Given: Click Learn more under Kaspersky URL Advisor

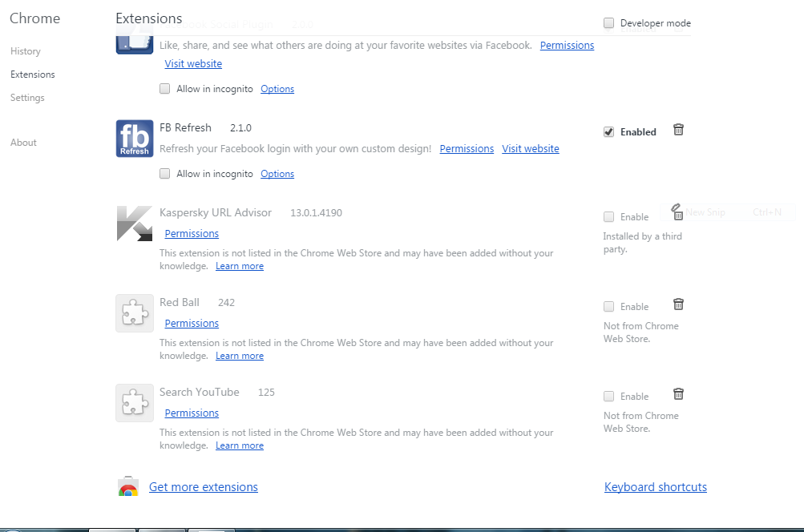Looking at the screenshot, I should pyautogui.click(x=240, y=266).
